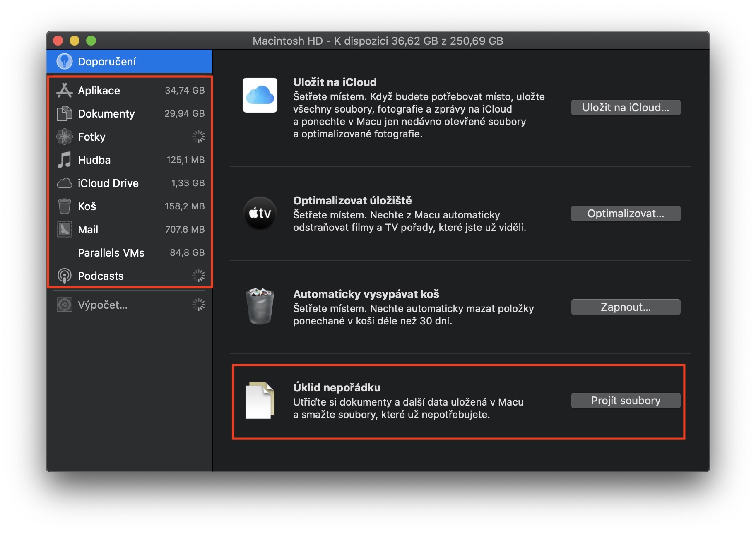Click the Koš trash can icon
Screen dimensions: 756x533
[x=64, y=206]
